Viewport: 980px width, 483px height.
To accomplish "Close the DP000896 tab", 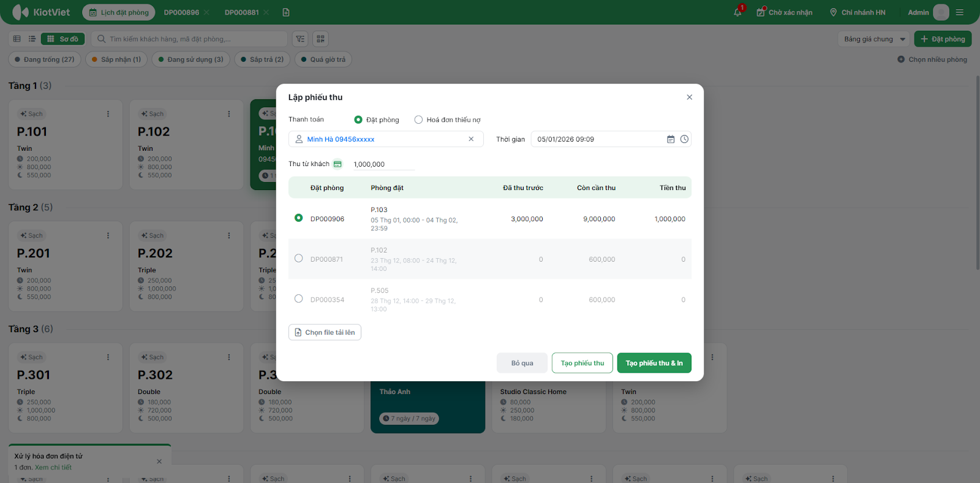I will click(206, 12).
